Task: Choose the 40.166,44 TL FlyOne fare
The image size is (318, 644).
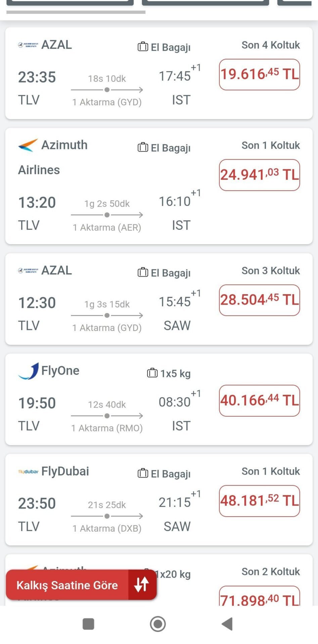Action: tap(259, 400)
